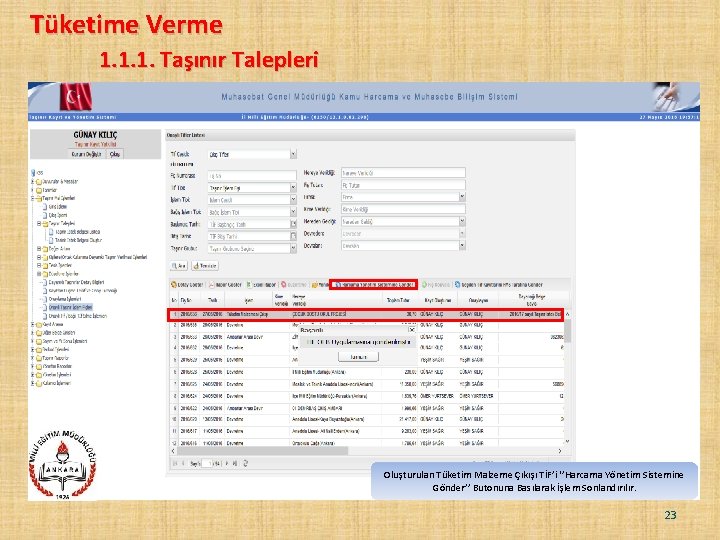Image resolution: width=720 pixels, height=540 pixels.
Task: Click the Fiş Numarası input field
Action: pyautogui.click(x=252, y=176)
